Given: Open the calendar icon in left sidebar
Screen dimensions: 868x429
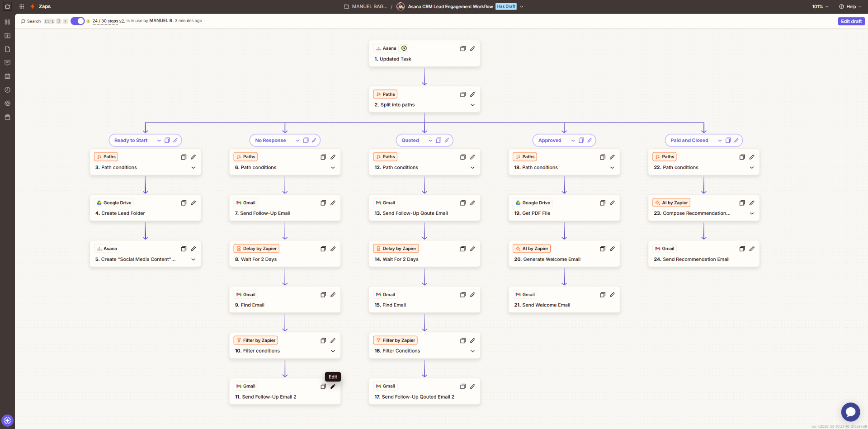Looking at the screenshot, I should pyautogui.click(x=7, y=76).
